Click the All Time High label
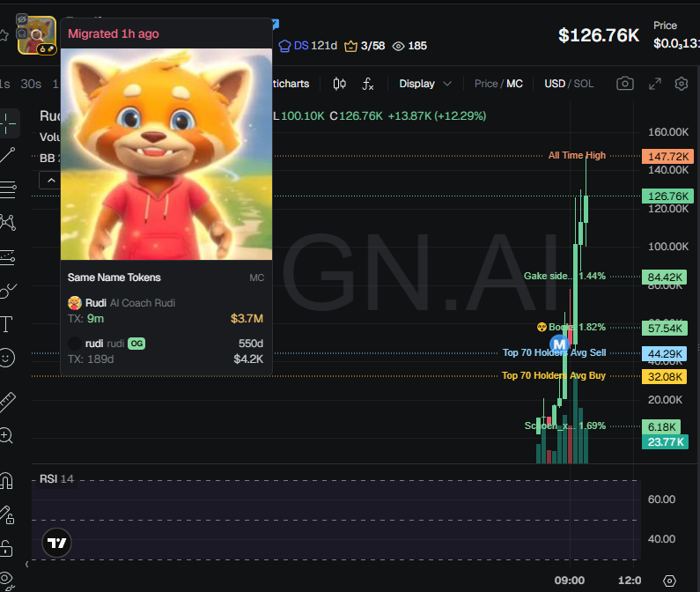This screenshot has width=700, height=592. click(577, 155)
